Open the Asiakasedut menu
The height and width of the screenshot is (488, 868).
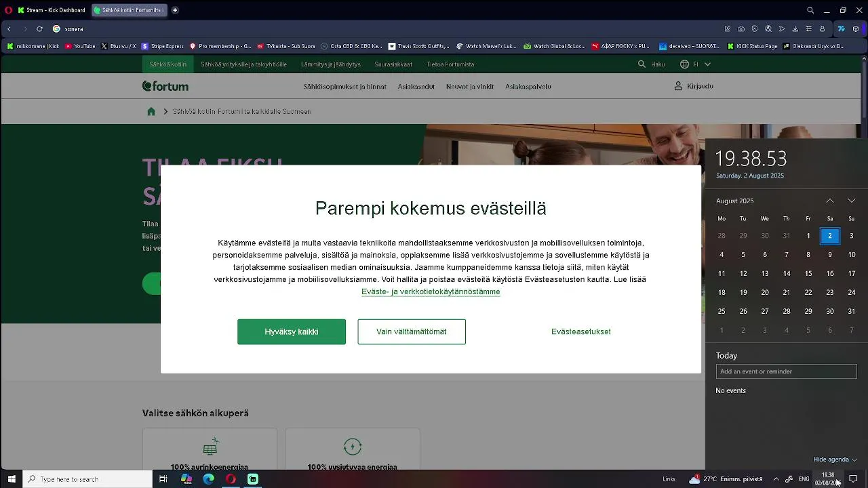[x=416, y=87]
